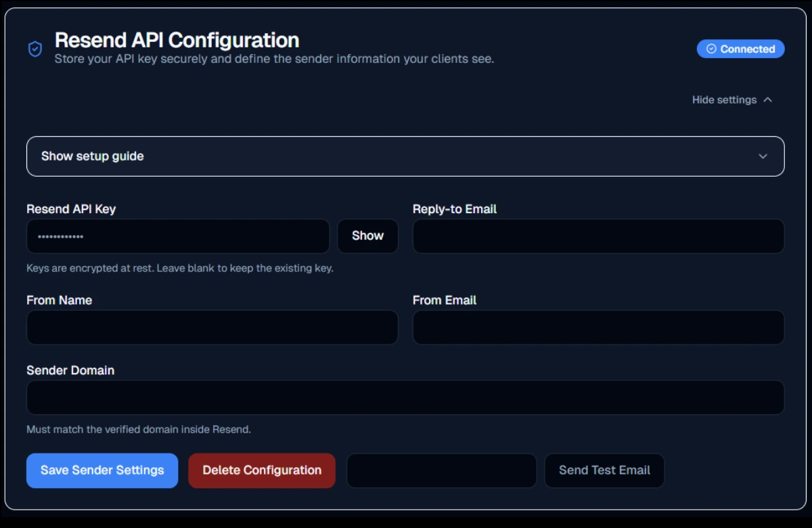The width and height of the screenshot is (812, 528).
Task: Click the Connected status check icon
Action: click(711, 48)
